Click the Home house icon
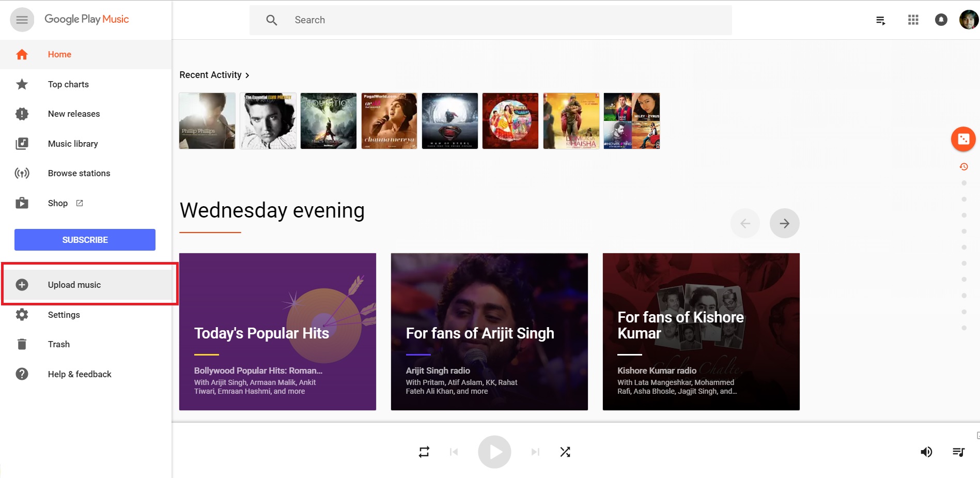 [22, 54]
